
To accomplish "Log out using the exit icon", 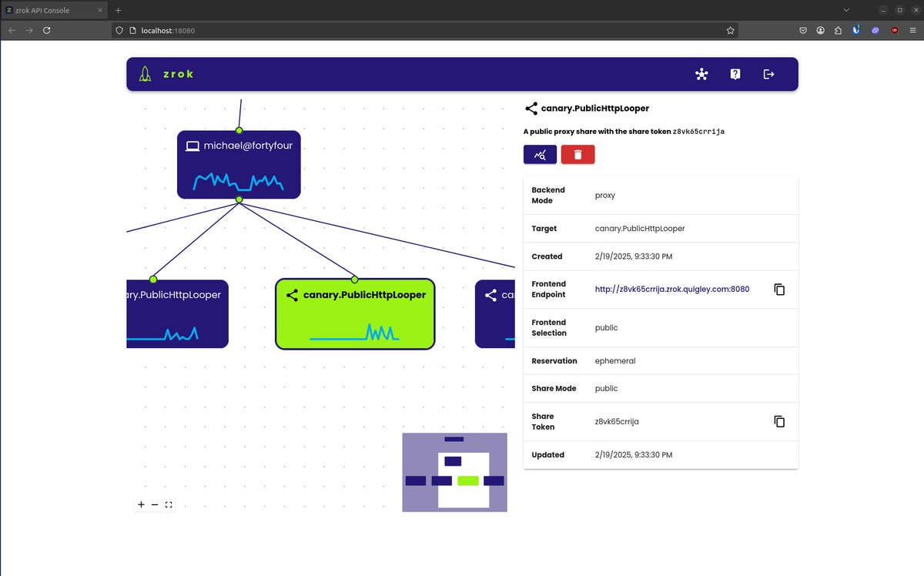I will click(x=768, y=74).
